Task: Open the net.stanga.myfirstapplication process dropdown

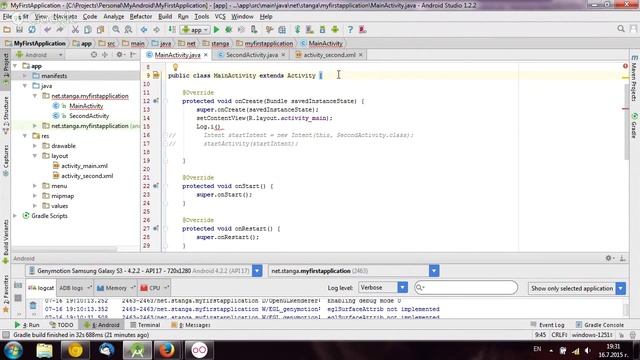Action: tap(434, 271)
